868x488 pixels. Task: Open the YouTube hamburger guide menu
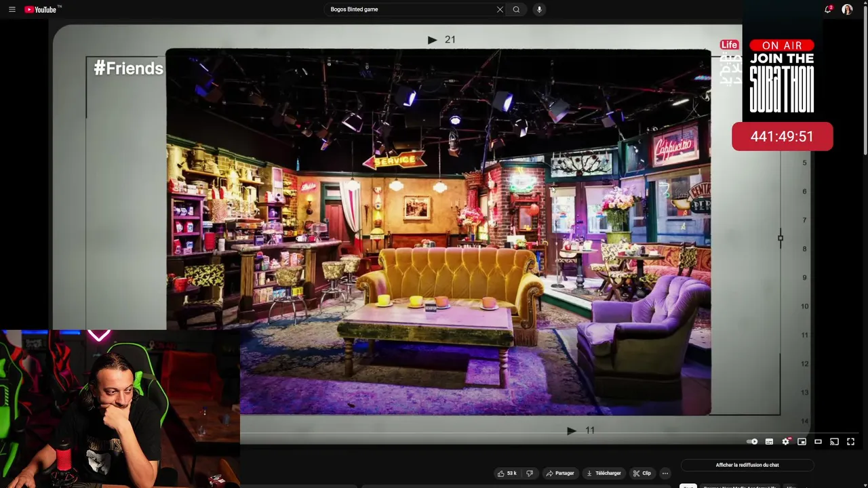pyautogui.click(x=12, y=9)
